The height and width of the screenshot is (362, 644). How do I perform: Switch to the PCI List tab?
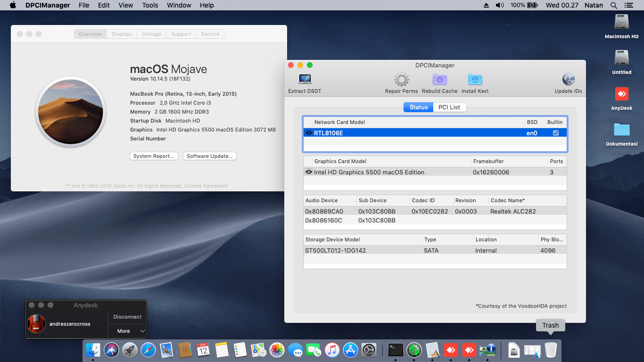tap(449, 107)
